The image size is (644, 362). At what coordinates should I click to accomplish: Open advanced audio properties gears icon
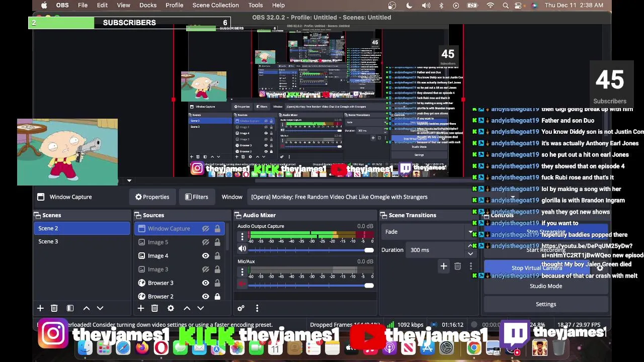coord(241,308)
